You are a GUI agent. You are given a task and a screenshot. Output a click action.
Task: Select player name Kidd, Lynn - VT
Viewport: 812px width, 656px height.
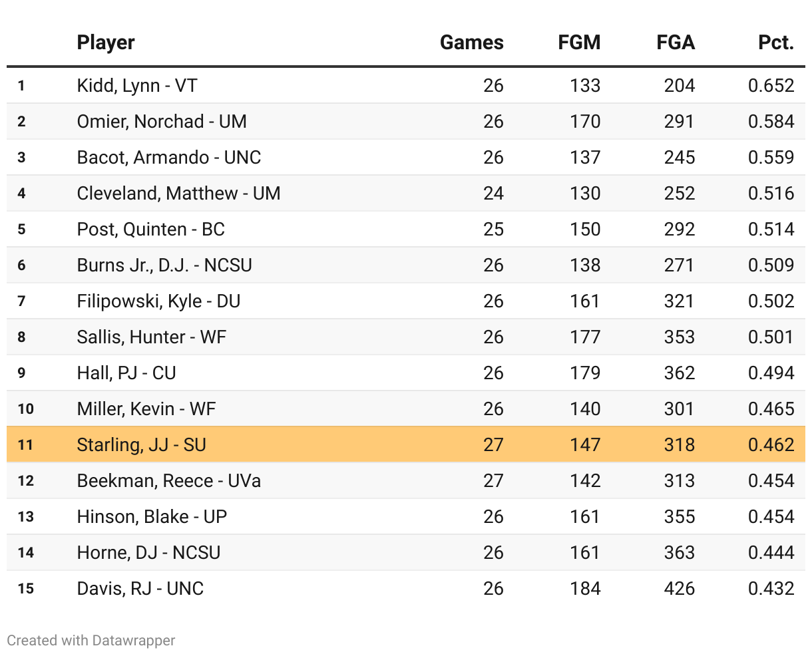pos(137,85)
